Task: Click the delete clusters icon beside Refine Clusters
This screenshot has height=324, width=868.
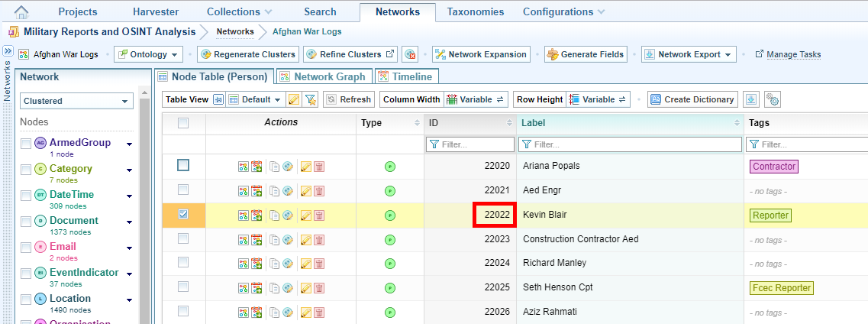Action: click(411, 54)
